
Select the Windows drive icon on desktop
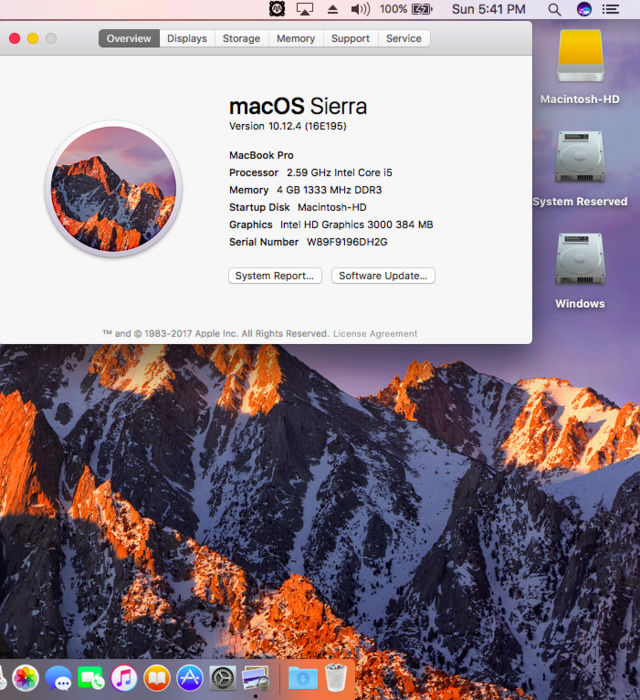click(x=580, y=259)
